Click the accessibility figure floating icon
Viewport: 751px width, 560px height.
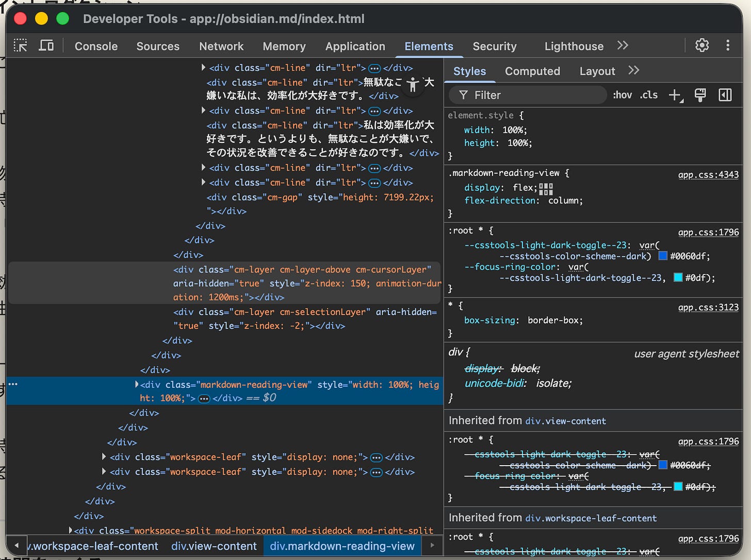413,85
